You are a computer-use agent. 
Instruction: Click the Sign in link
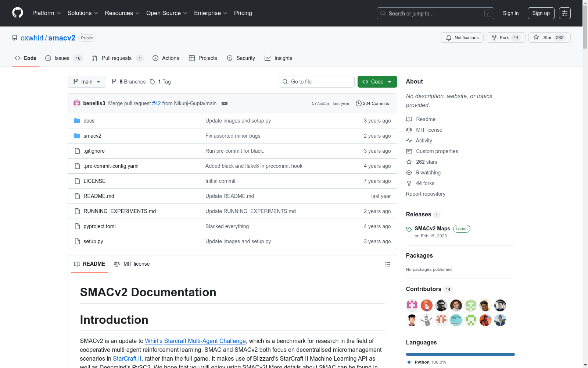pyautogui.click(x=511, y=13)
